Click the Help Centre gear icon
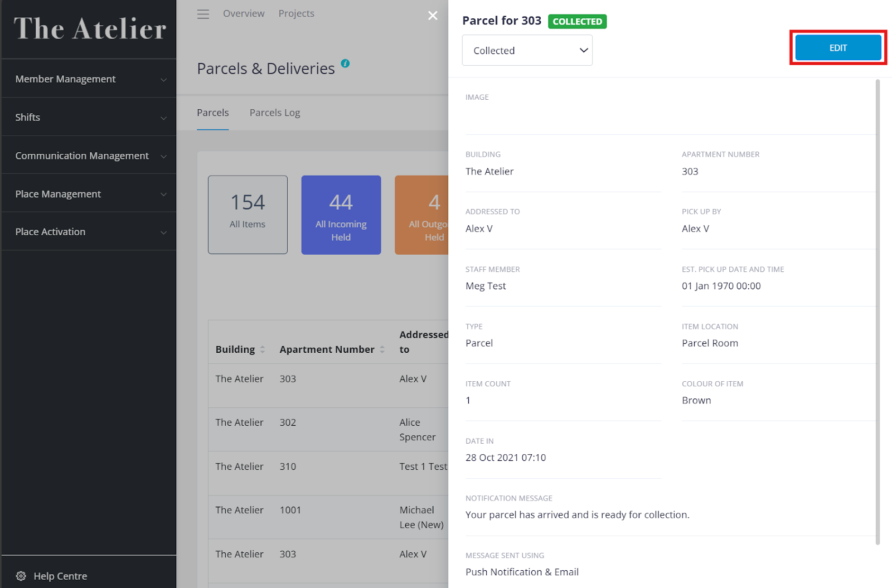 point(21,576)
